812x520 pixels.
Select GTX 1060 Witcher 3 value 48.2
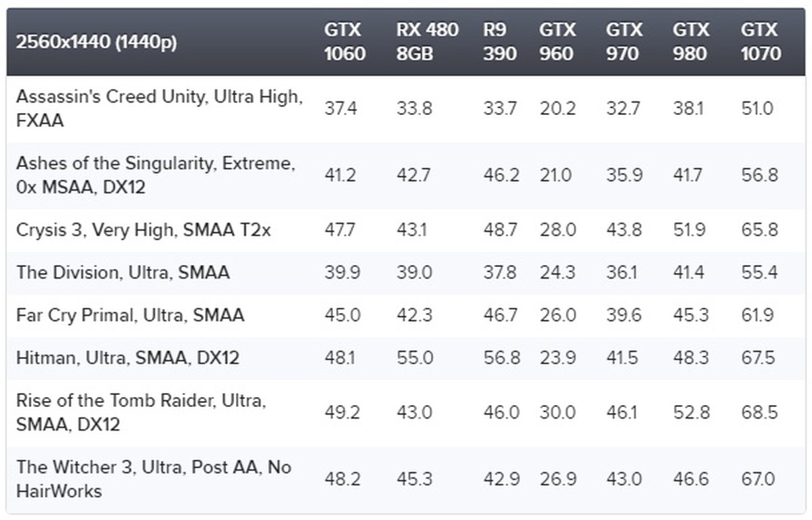click(x=342, y=479)
